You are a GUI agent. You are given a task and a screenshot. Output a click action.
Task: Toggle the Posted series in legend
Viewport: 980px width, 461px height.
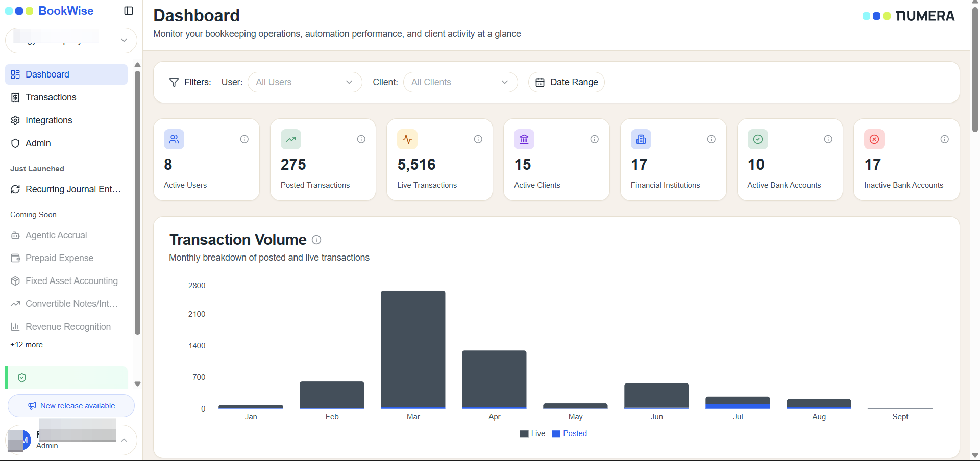pos(570,433)
